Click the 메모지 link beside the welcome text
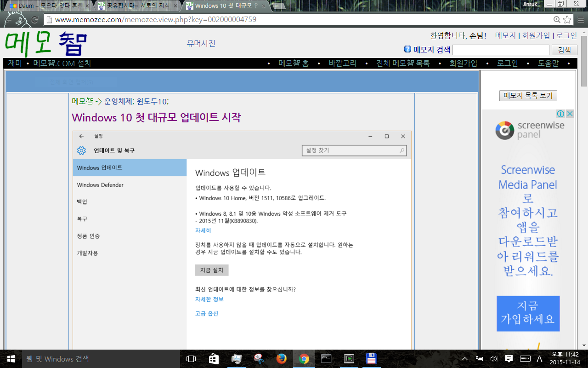 click(x=505, y=35)
